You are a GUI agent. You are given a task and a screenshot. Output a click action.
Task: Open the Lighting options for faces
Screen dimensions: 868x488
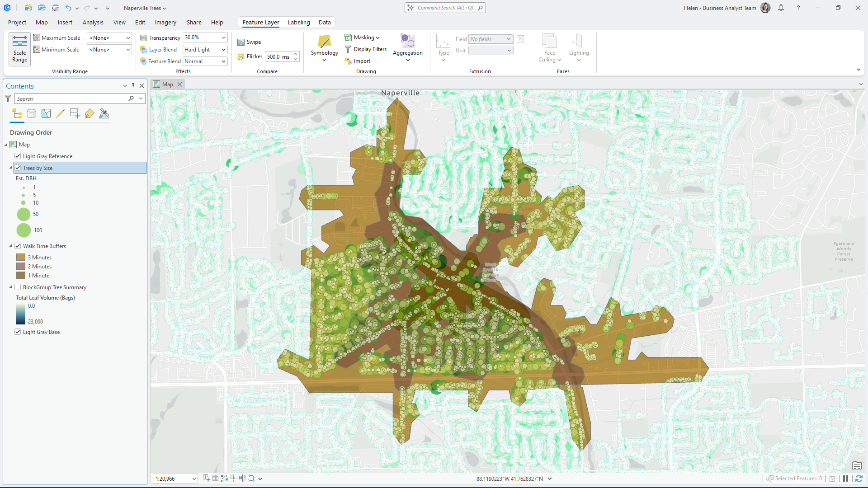(579, 47)
